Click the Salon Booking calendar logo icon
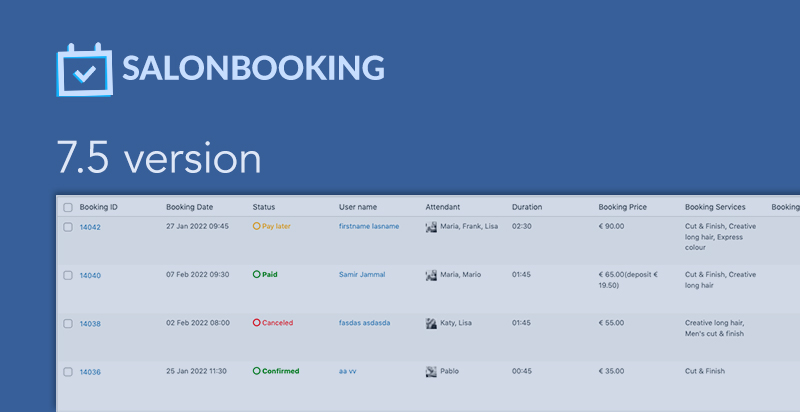The image size is (800, 412). [x=84, y=69]
